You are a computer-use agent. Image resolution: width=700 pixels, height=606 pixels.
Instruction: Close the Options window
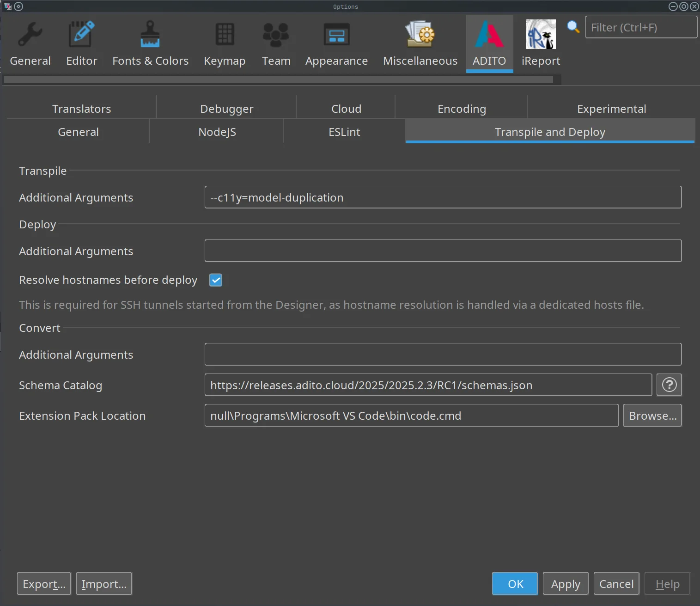pyautogui.click(x=694, y=6)
